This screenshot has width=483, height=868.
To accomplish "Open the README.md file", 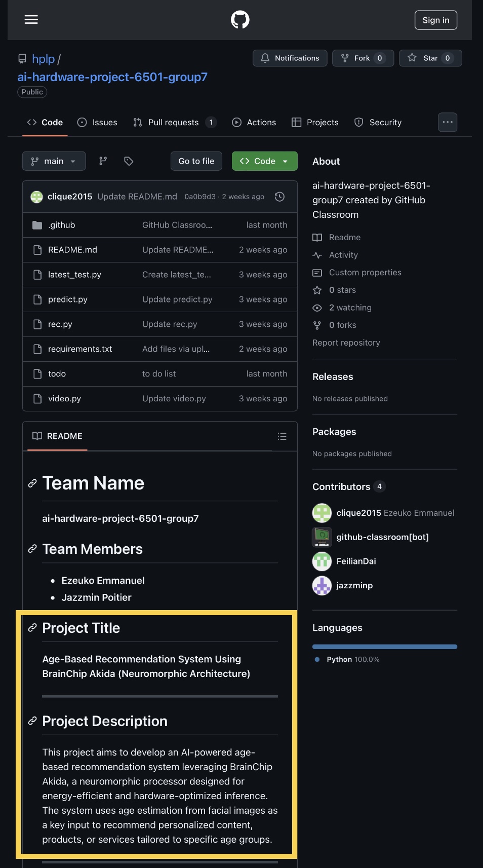I will 72,250.
